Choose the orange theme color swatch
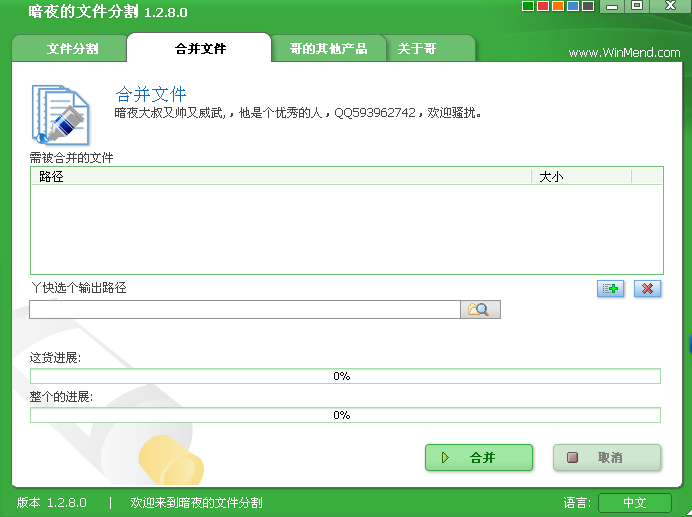692x517 pixels. [x=557, y=6]
